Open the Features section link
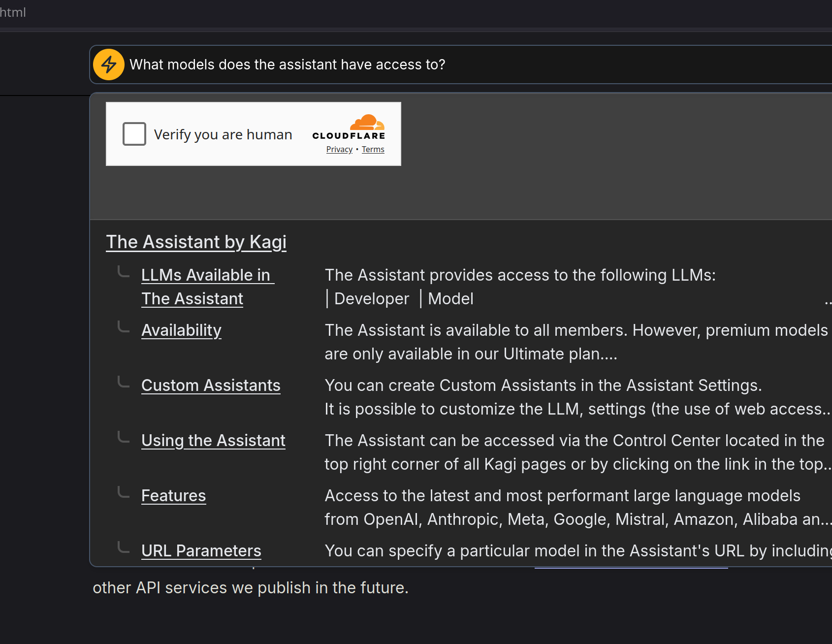 point(173,496)
